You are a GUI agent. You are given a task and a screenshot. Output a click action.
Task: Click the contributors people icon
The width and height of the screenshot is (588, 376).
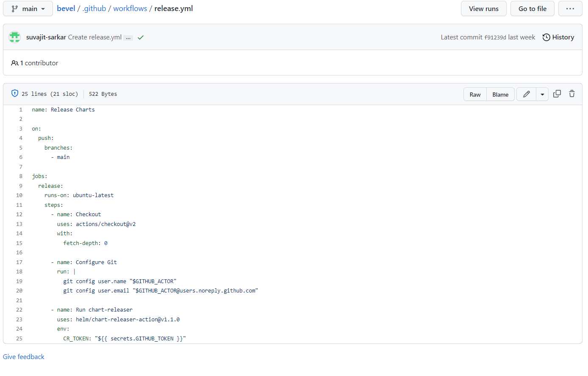point(15,63)
